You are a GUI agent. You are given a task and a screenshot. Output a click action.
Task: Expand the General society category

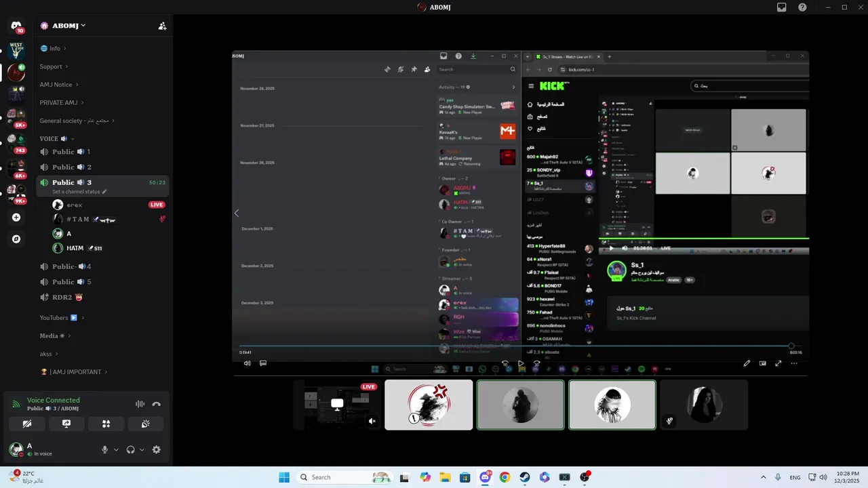point(77,121)
